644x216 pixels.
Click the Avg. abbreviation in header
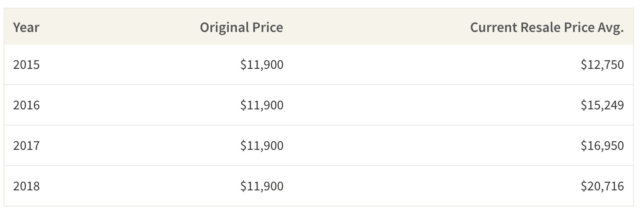click(611, 28)
